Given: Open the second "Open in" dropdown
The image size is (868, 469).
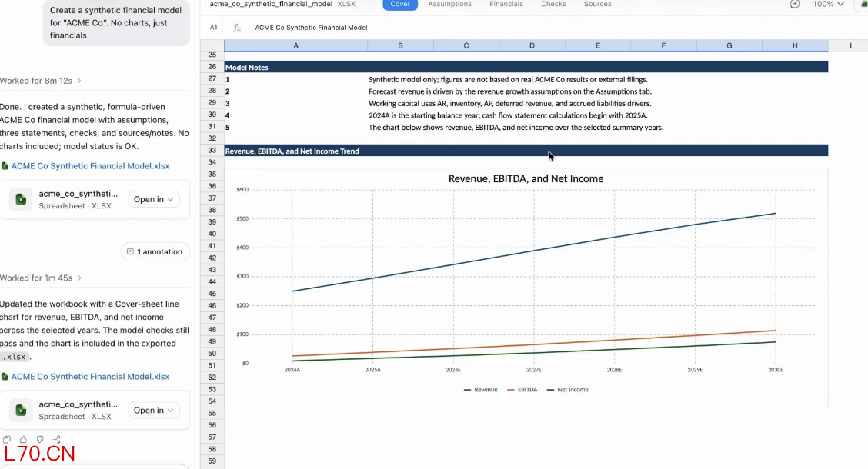Looking at the screenshot, I should point(153,410).
